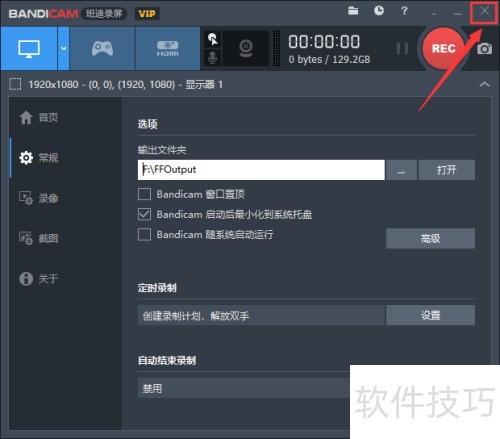500x439 pixels.
Task: Enable Bandicam 窗口置顶 checkbox
Action: [144, 194]
